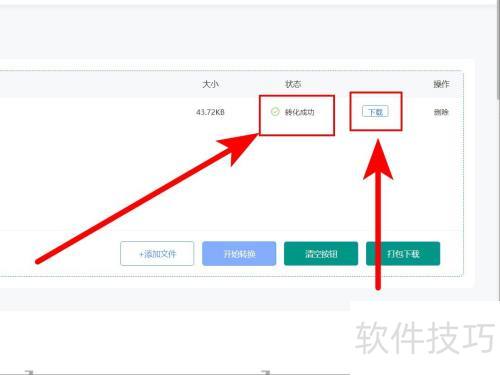This screenshot has width=500, height=375.
Task: Click the 下载 download button
Action: click(x=375, y=112)
